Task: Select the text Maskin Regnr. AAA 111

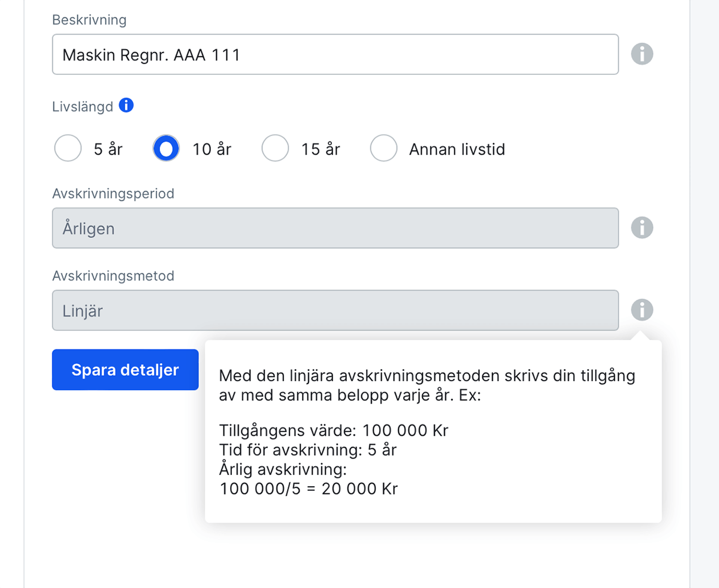Action: [x=151, y=54]
